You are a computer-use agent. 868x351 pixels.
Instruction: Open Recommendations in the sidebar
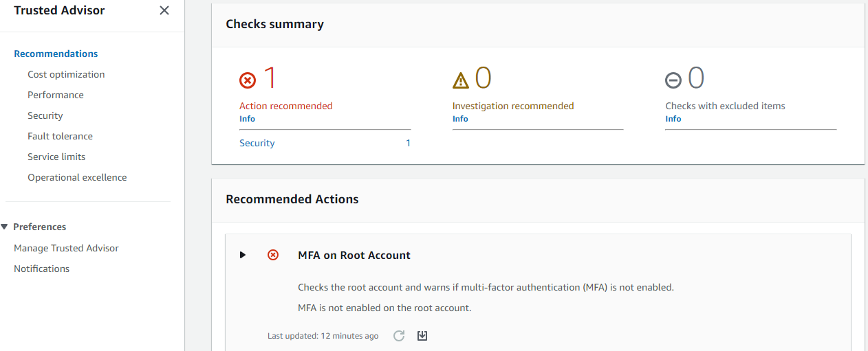tap(56, 54)
